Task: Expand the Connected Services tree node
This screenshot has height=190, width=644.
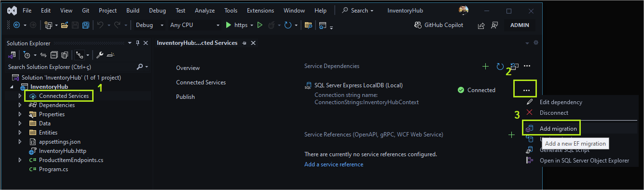Action: point(20,96)
